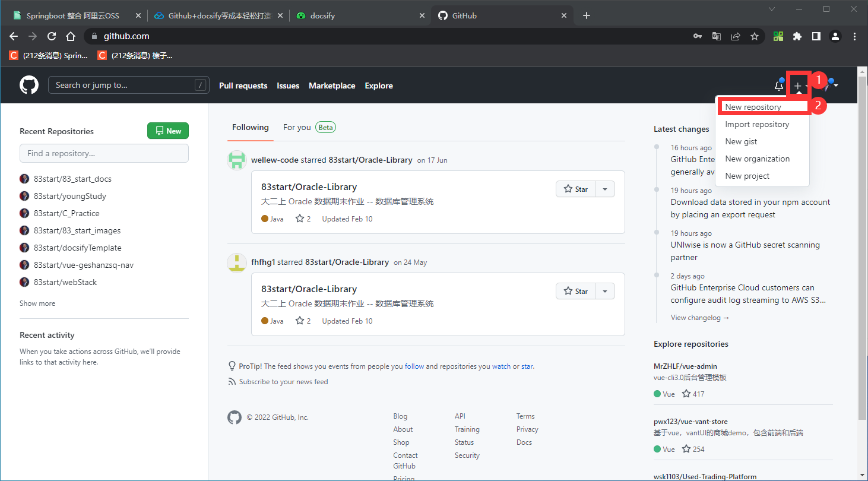Screen dimensions: 868x481
Task: Open a new browser tab
Action: [x=587, y=15]
